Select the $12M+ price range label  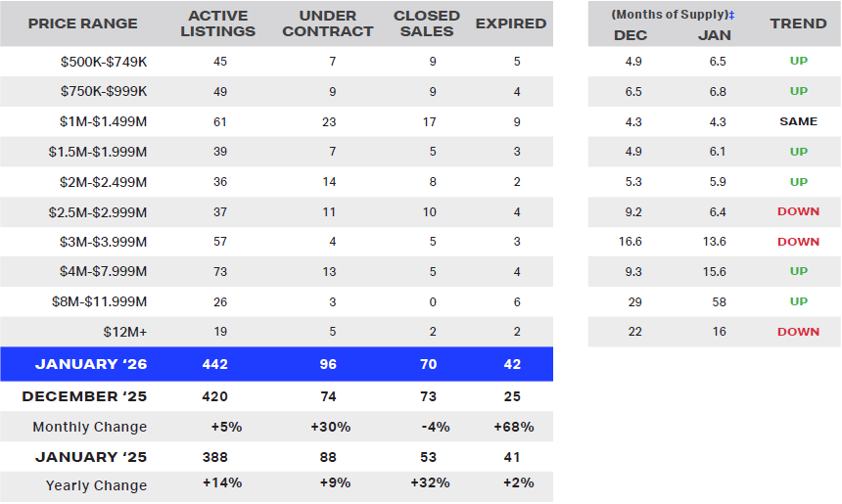(x=125, y=333)
